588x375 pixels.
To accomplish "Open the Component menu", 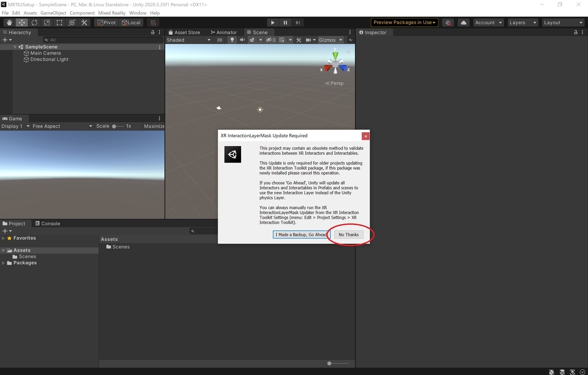I will tap(82, 13).
